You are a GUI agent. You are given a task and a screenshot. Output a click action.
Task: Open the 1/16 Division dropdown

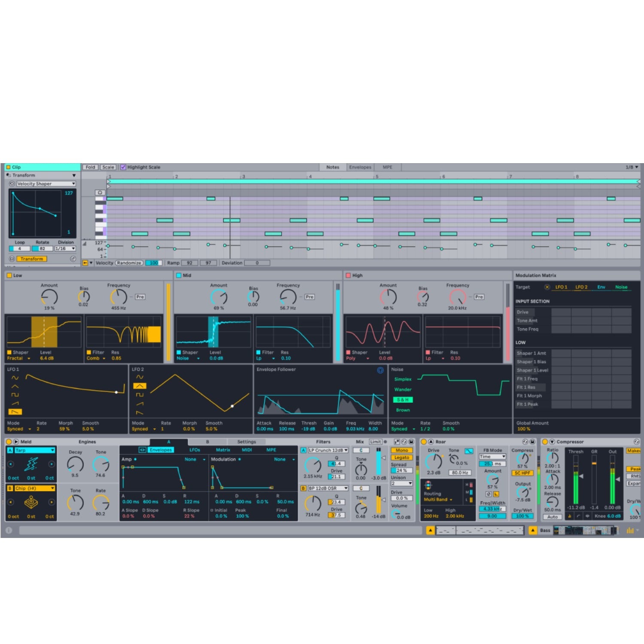[x=65, y=249]
